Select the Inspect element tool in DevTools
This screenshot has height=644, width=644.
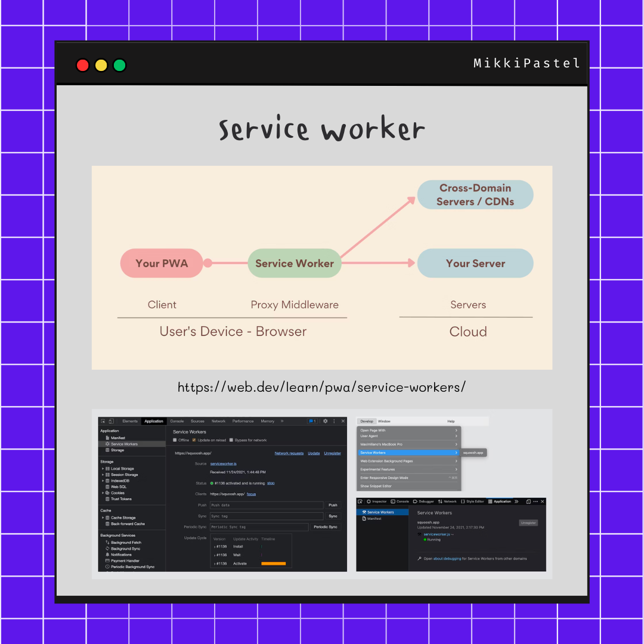tap(103, 421)
